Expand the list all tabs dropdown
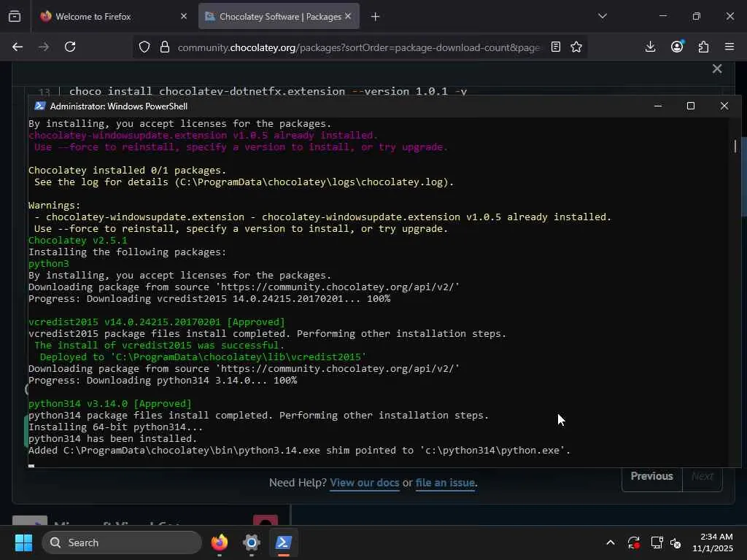The image size is (747, 560). 603,16
